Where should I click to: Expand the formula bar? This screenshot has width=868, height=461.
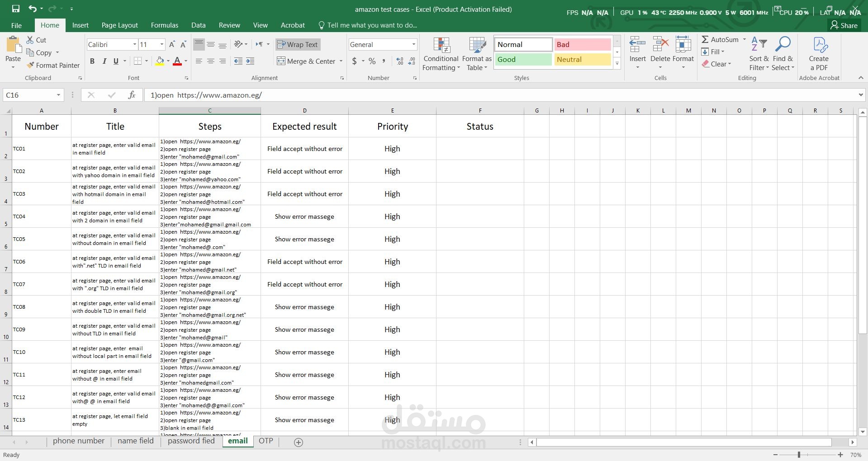[860, 95]
